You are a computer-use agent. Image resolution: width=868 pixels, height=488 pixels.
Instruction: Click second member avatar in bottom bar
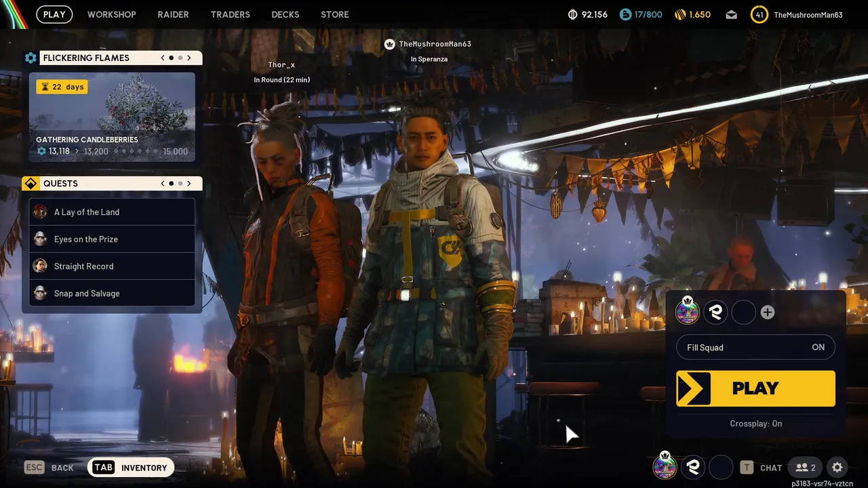(692, 467)
